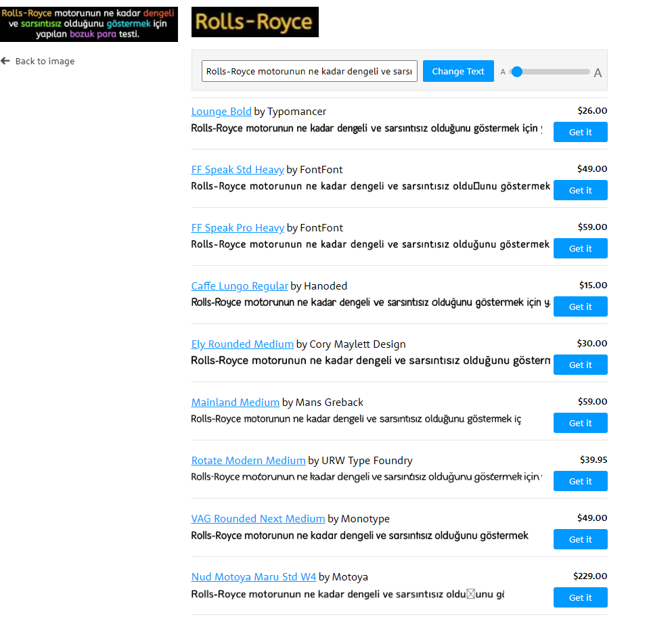Click the sample text input field
Image resolution: width=672 pixels, height=617 pixels.
point(309,71)
